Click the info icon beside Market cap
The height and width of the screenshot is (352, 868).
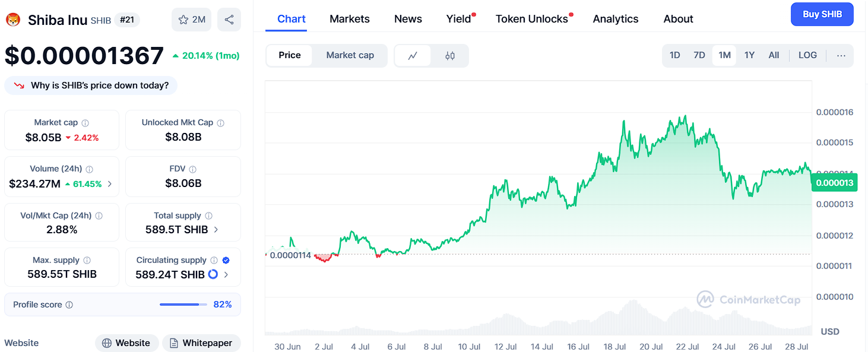[85, 123]
